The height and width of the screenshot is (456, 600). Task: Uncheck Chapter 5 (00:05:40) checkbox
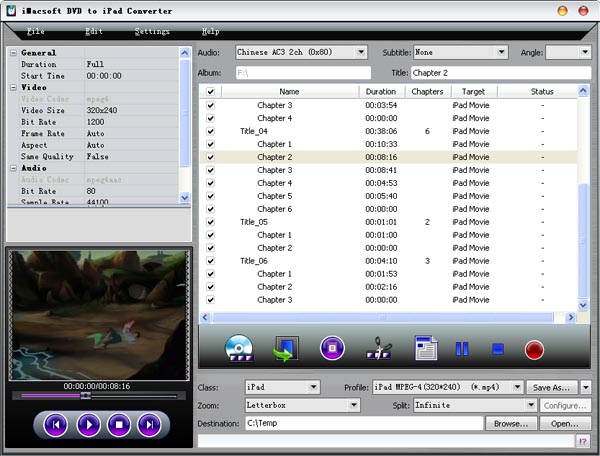pyautogui.click(x=210, y=196)
